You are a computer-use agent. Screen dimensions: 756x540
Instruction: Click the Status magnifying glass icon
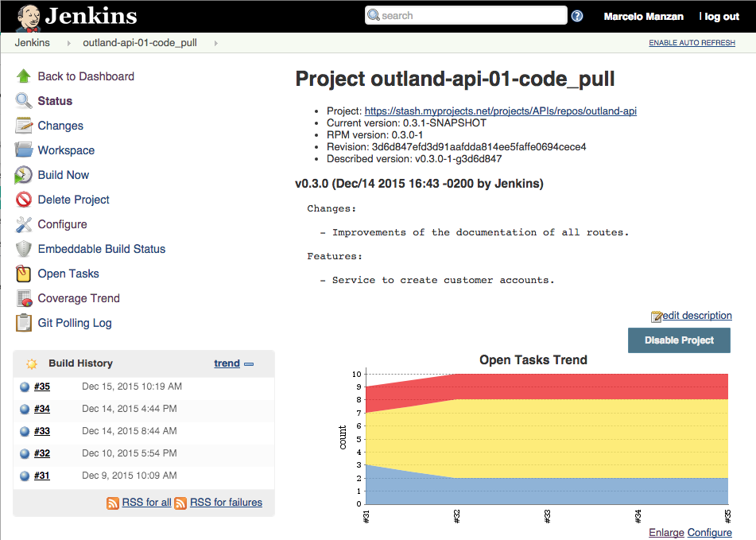point(24,101)
